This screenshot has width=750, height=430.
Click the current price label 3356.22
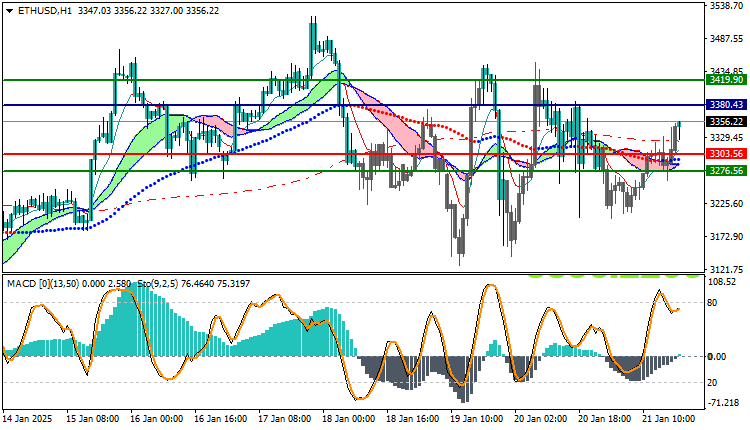tap(726, 121)
